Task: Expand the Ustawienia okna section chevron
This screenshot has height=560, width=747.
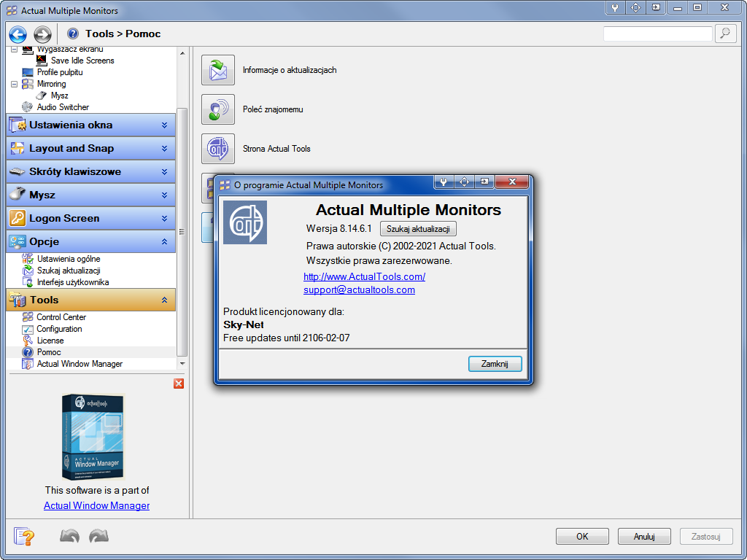Action: 164,125
